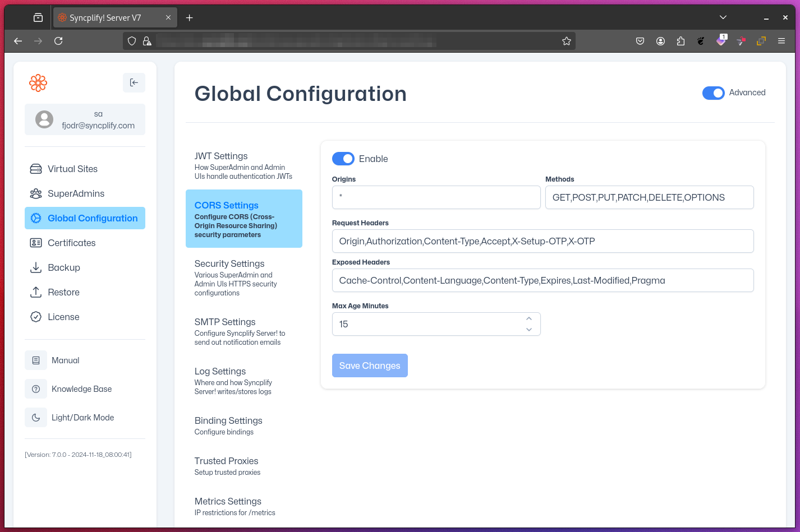800x532 pixels.
Task: Open the list all tabs chevron
Action: 723,18
